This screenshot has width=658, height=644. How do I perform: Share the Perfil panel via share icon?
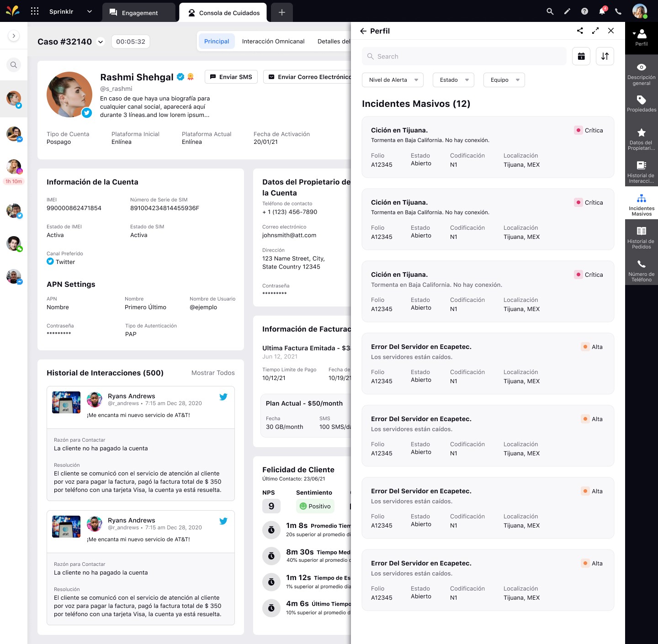pyautogui.click(x=580, y=31)
